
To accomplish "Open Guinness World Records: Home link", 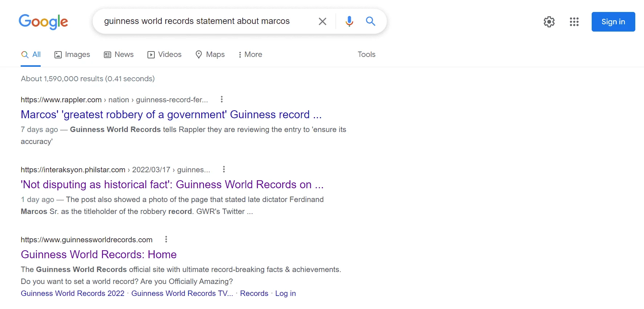I will point(99,255).
